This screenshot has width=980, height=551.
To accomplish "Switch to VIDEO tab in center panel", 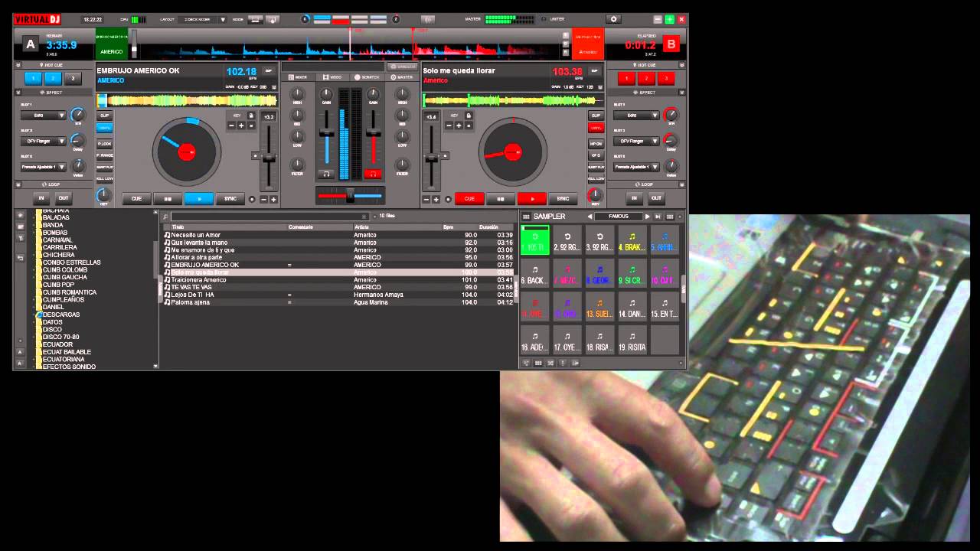I will 332,77.
